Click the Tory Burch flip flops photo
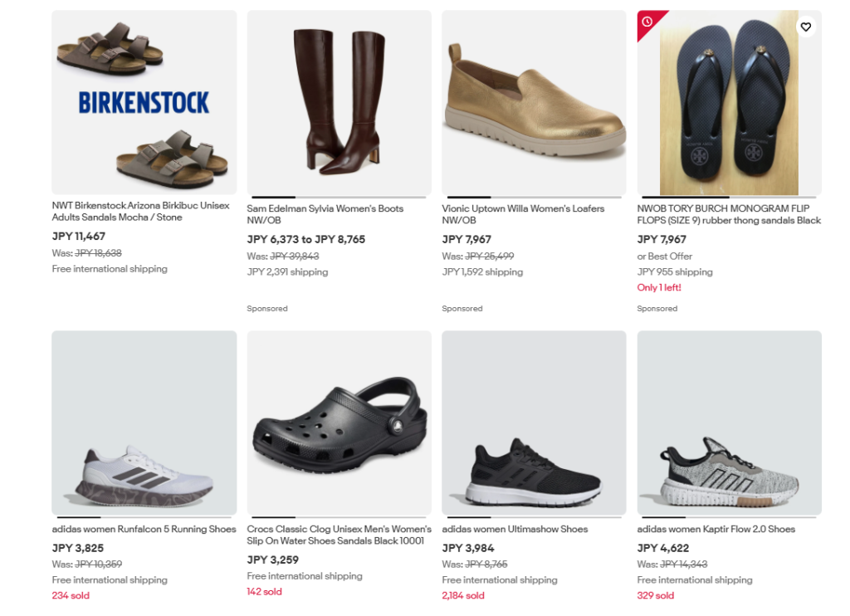 pyautogui.click(x=729, y=102)
